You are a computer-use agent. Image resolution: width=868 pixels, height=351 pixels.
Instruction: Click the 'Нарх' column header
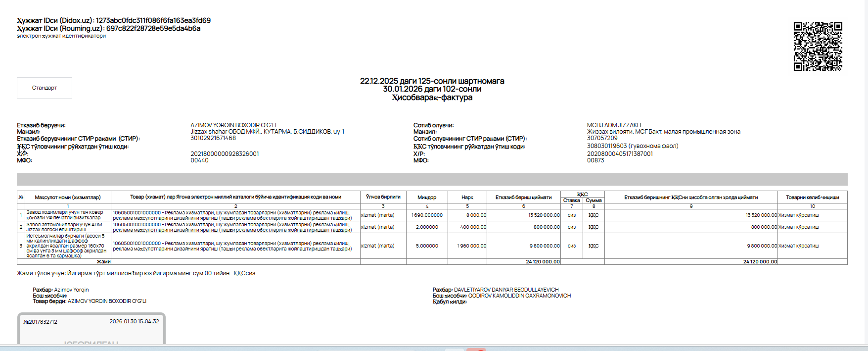pos(467,197)
